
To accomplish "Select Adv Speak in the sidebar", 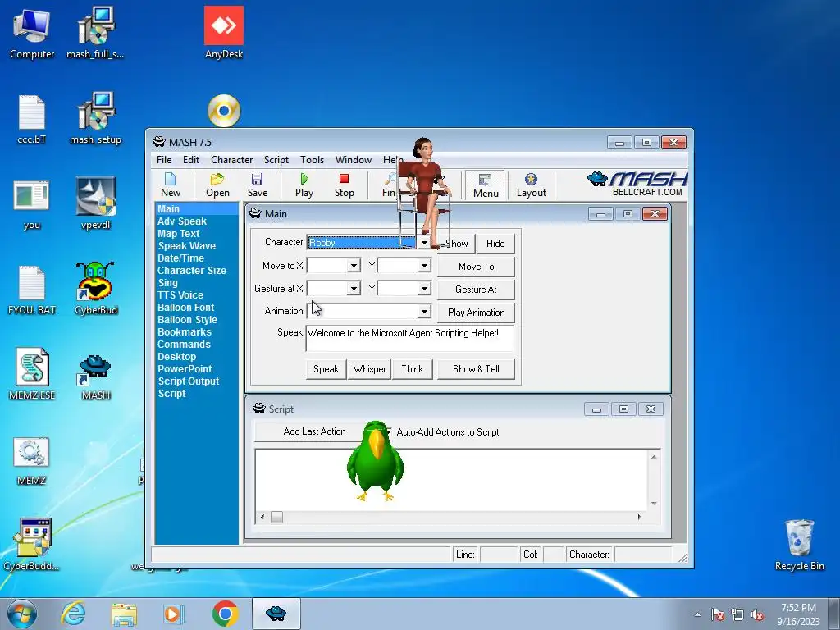I will pyautogui.click(x=182, y=221).
